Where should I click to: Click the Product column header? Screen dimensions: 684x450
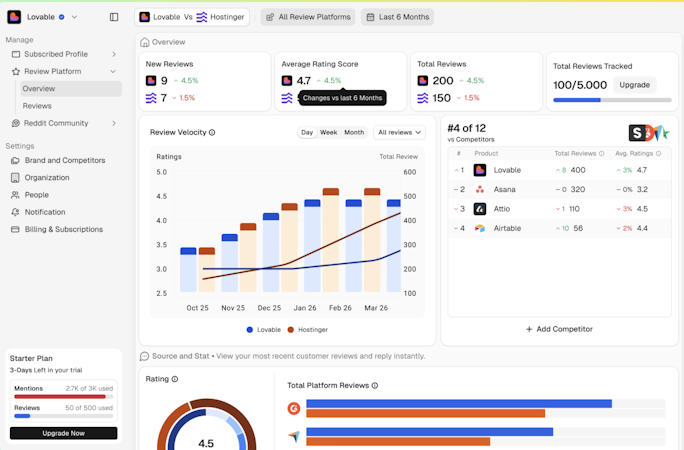click(486, 153)
